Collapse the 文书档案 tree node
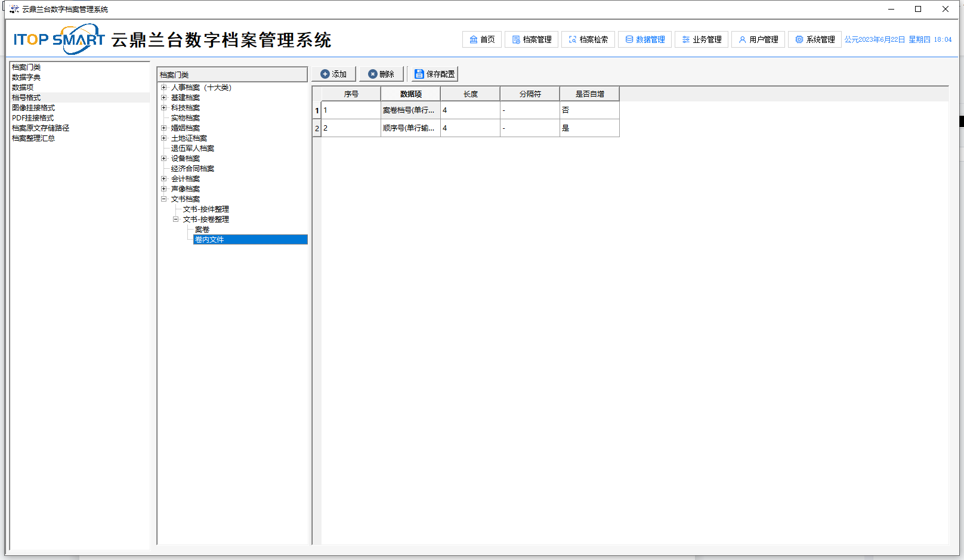This screenshot has height=560, width=964. tap(164, 199)
